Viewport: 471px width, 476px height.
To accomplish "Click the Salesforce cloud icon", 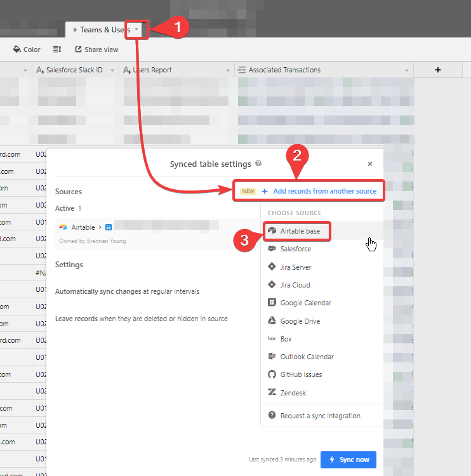I will click(272, 248).
